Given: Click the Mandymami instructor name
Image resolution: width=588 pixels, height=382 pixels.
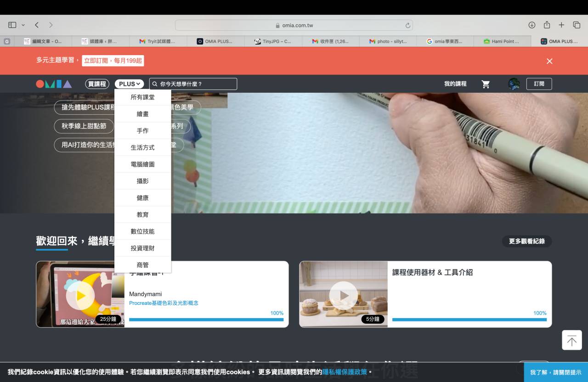Looking at the screenshot, I should click(145, 294).
